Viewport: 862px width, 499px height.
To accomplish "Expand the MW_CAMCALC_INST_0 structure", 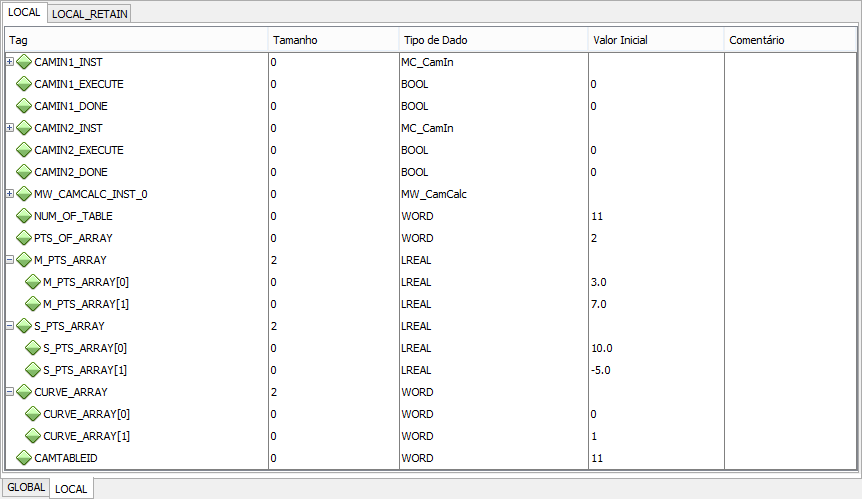I will (9, 193).
